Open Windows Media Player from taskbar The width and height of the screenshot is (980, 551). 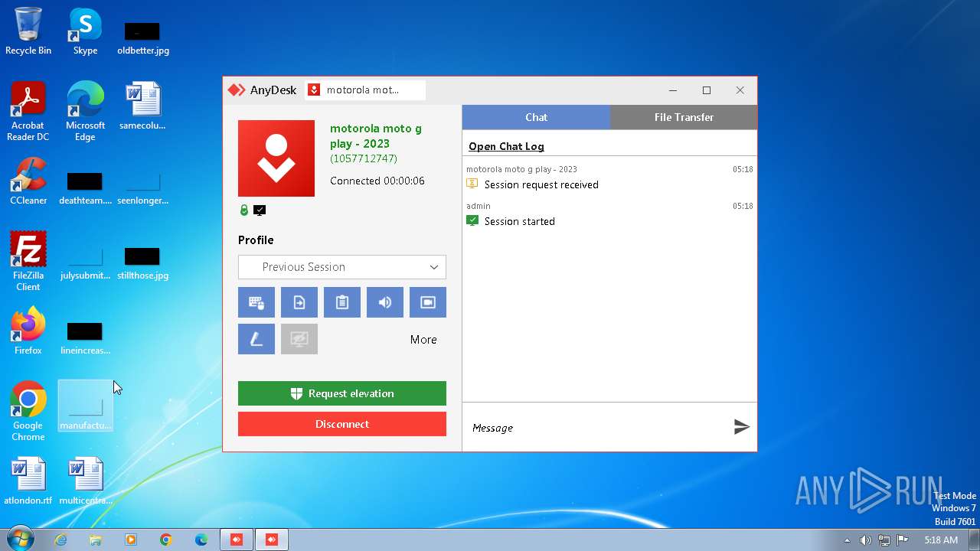coord(131,540)
